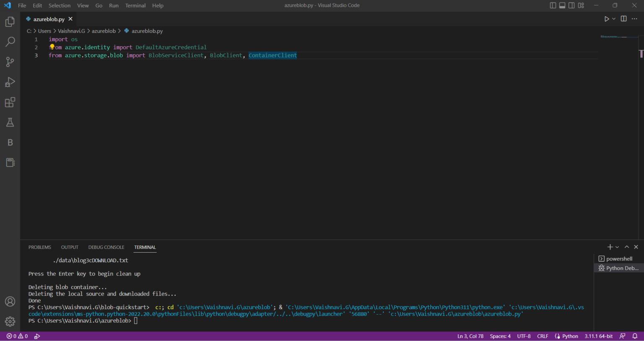Viewport: 644px width, 341px height.
Task: Open the Run and Debug view
Action: (x=10, y=82)
